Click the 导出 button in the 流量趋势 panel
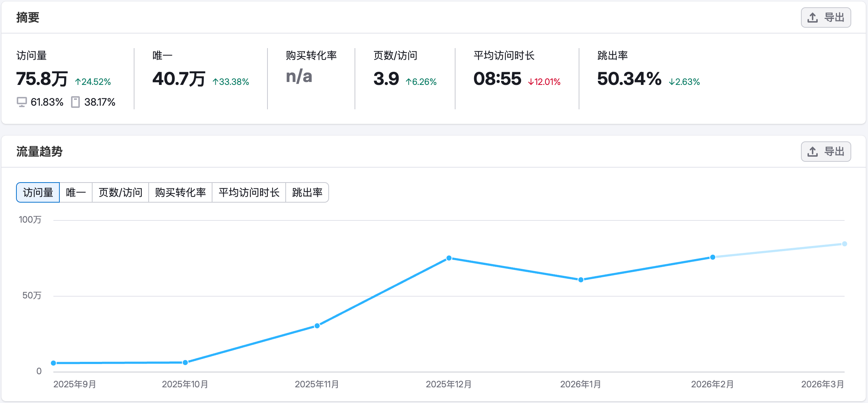Viewport: 868px width, 403px height. click(x=826, y=152)
